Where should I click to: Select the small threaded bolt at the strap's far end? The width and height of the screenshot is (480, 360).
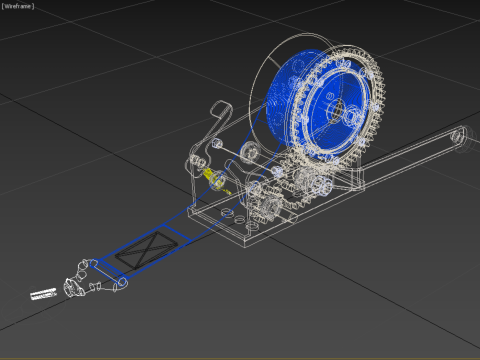point(43,294)
